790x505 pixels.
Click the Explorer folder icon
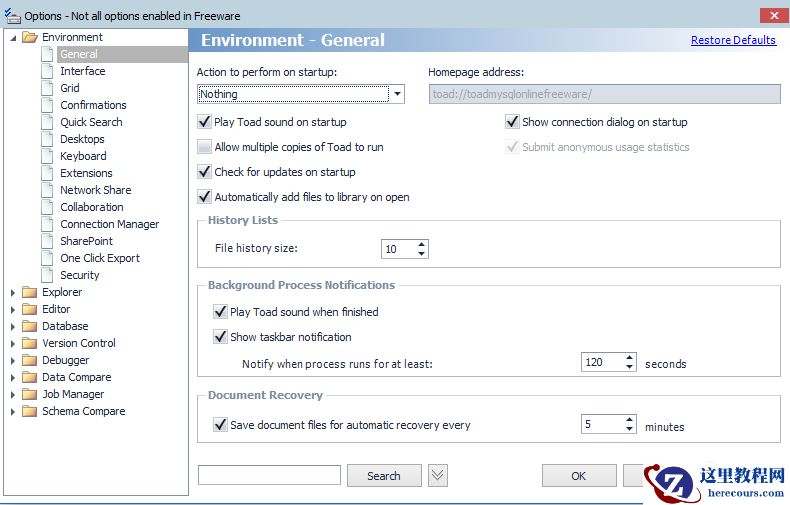click(x=30, y=292)
